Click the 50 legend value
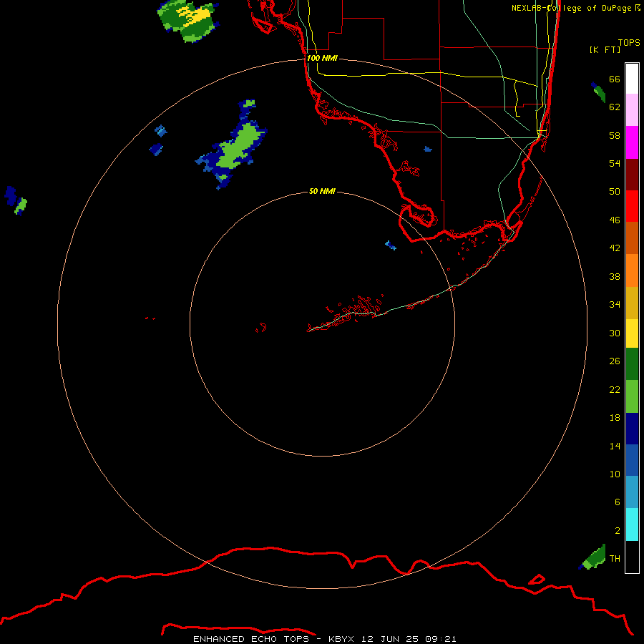Image resolution: width=644 pixels, height=644 pixels. (615, 192)
